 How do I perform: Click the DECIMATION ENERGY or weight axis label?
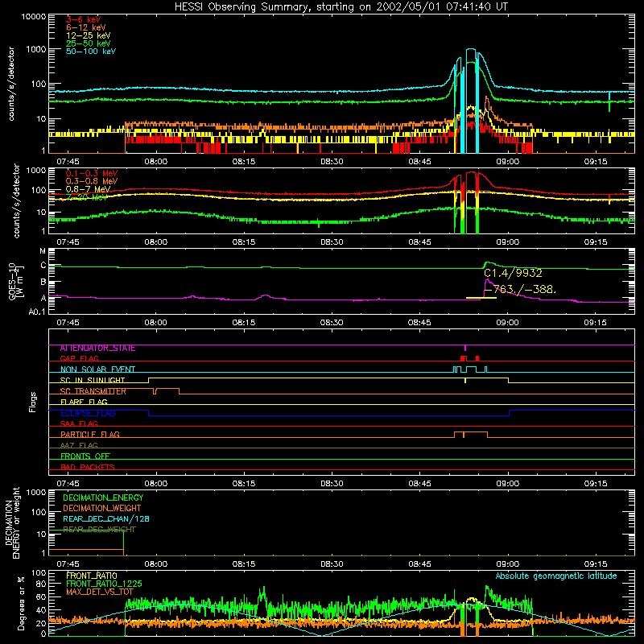(12, 522)
